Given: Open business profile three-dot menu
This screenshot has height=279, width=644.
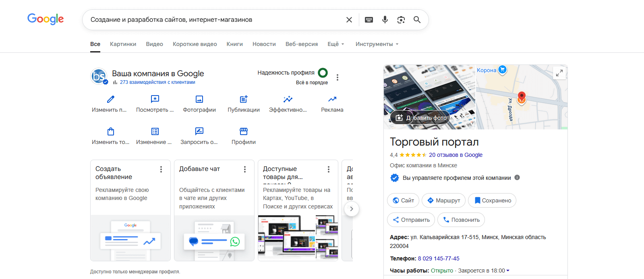Looking at the screenshot, I should click(x=338, y=77).
